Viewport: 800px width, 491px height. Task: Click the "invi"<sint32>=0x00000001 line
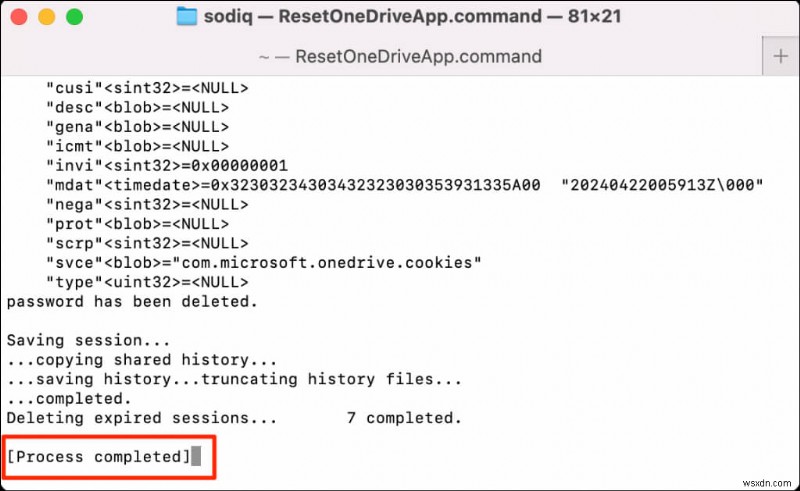166,166
